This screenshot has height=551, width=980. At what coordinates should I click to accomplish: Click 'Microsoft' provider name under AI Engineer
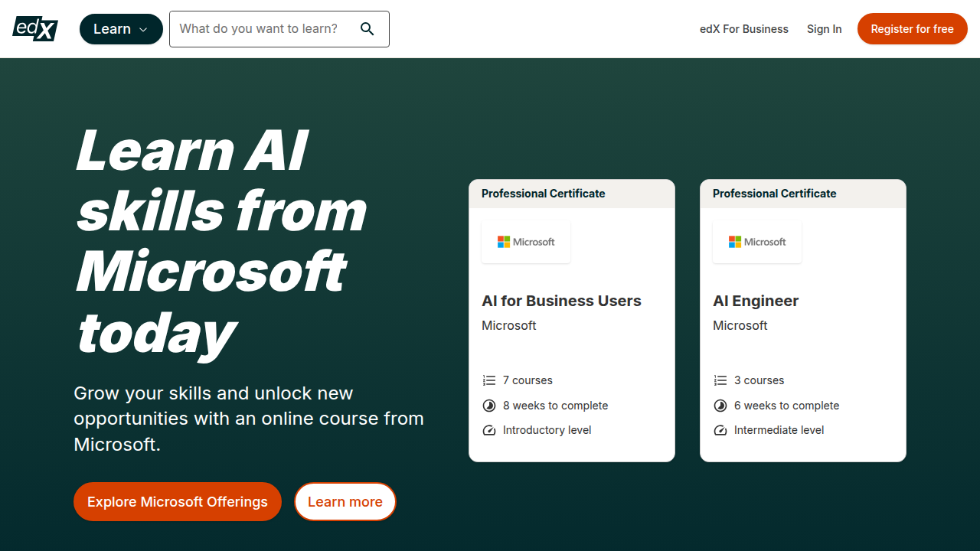coord(740,325)
